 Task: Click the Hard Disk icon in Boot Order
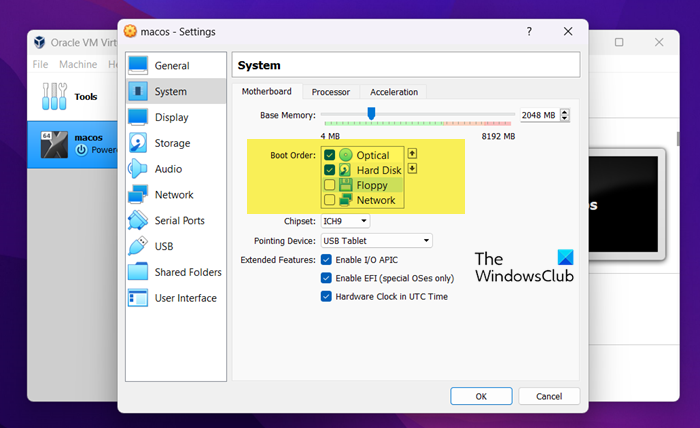point(345,170)
